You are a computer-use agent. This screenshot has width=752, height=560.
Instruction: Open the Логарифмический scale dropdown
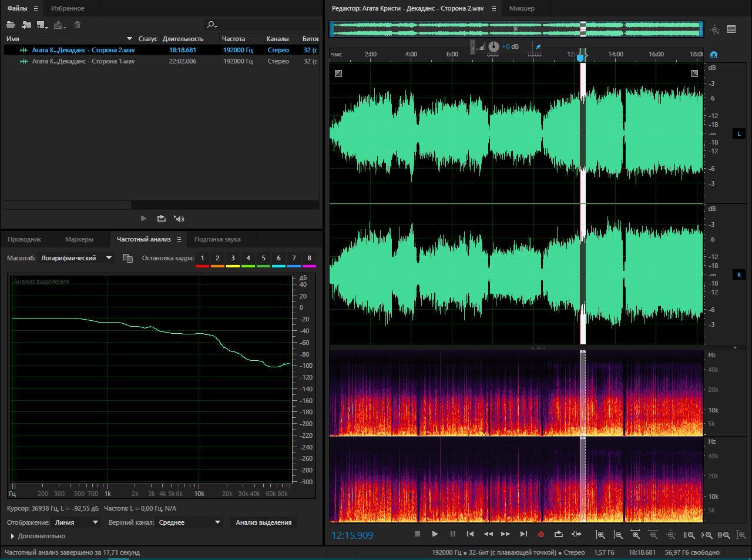[76, 258]
